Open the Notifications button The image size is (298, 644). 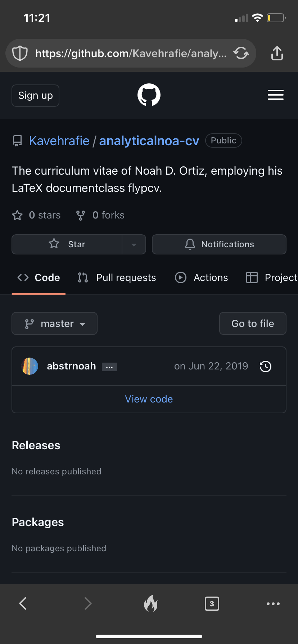pyautogui.click(x=219, y=244)
